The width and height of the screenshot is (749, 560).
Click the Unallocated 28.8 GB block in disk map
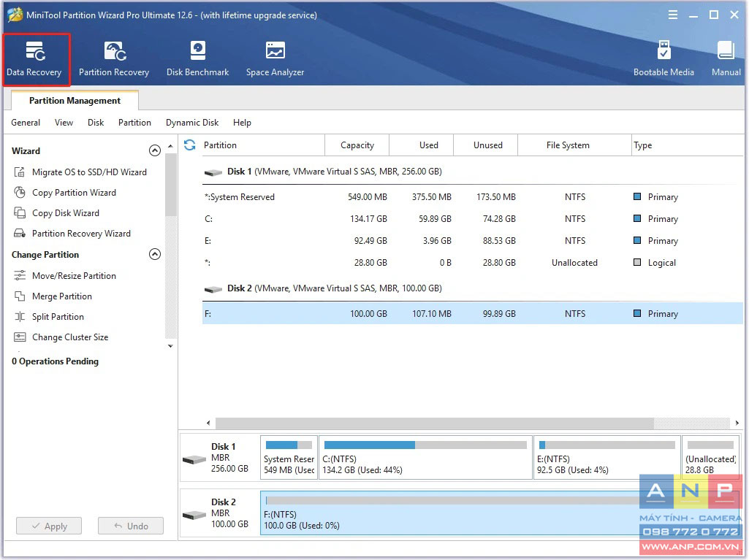pos(711,457)
